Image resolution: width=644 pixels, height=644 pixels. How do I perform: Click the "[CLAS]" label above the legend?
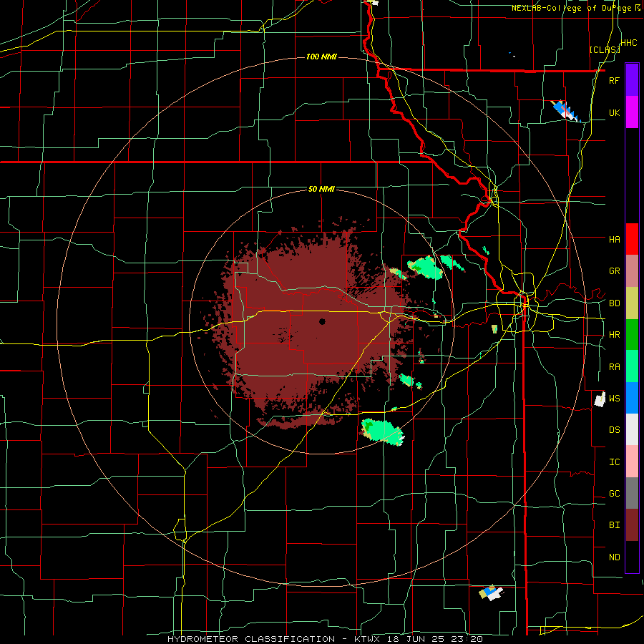pyautogui.click(x=605, y=49)
